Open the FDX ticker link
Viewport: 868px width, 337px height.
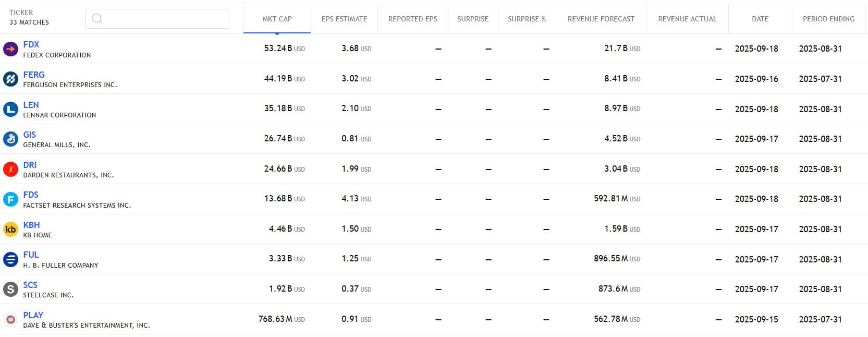pyautogui.click(x=31, y=45)
